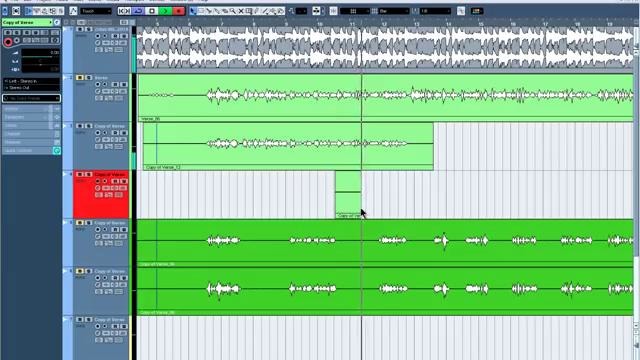
Task: Toggle Inspector monitor button
Action: coord(17,40)
